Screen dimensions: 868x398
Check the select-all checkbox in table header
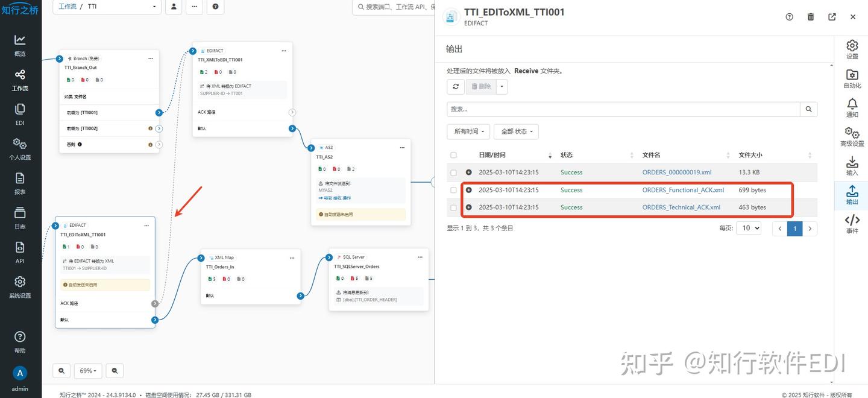(453, 155)
